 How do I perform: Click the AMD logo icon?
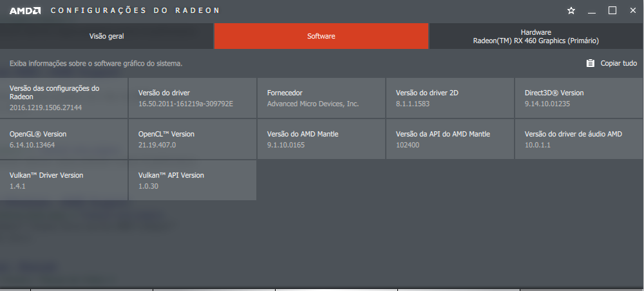(25, 11)
